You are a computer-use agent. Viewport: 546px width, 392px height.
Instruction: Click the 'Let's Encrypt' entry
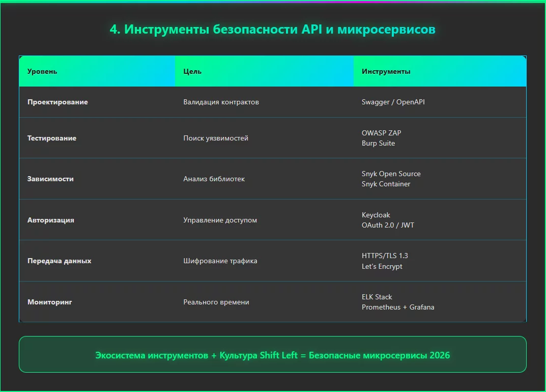point(382,266)
